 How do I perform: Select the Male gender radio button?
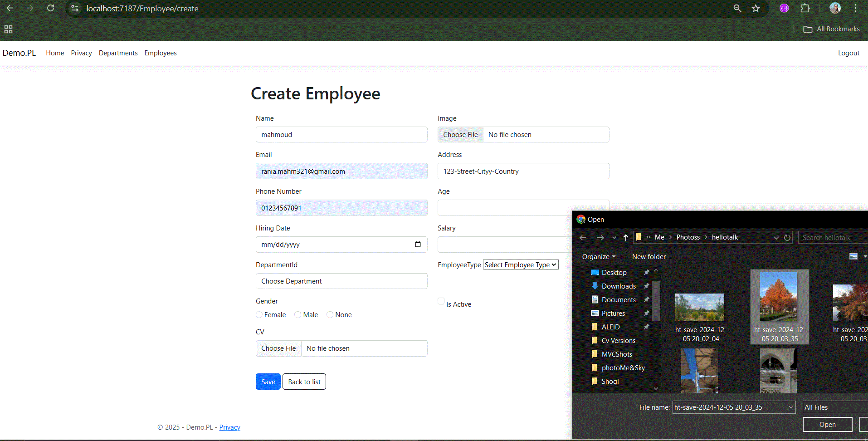pyautogui.click(x=298, y=315)
